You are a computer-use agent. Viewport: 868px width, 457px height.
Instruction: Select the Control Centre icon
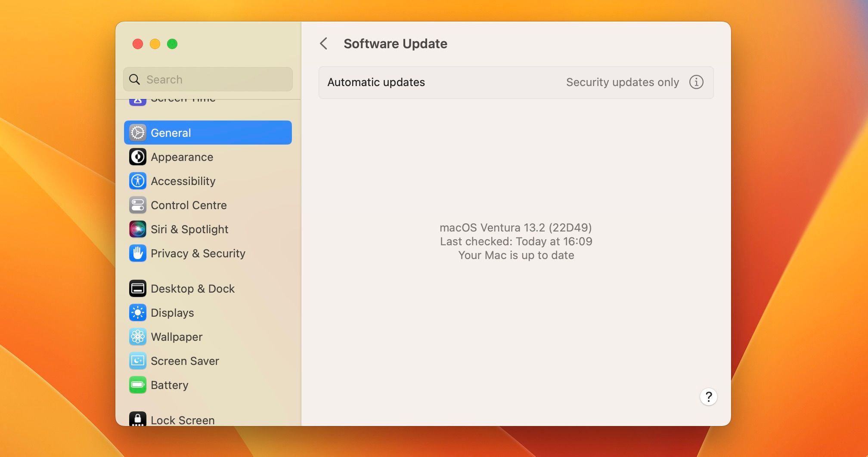click(x=138, y=205)
